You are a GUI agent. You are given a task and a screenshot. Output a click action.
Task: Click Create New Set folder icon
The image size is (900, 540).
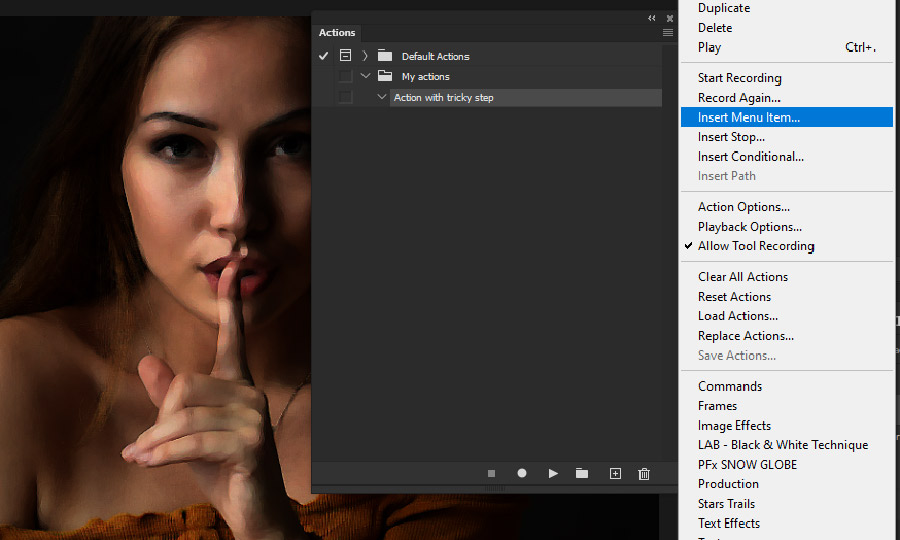click(582, 474)
